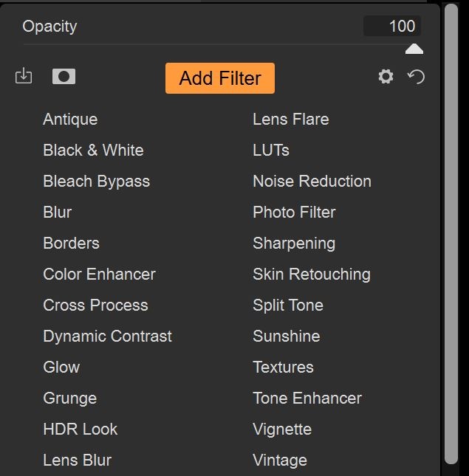469x476 pixels.
Task: Click the save preset icon
Action: pyautogui.click(x=24, y=76)
